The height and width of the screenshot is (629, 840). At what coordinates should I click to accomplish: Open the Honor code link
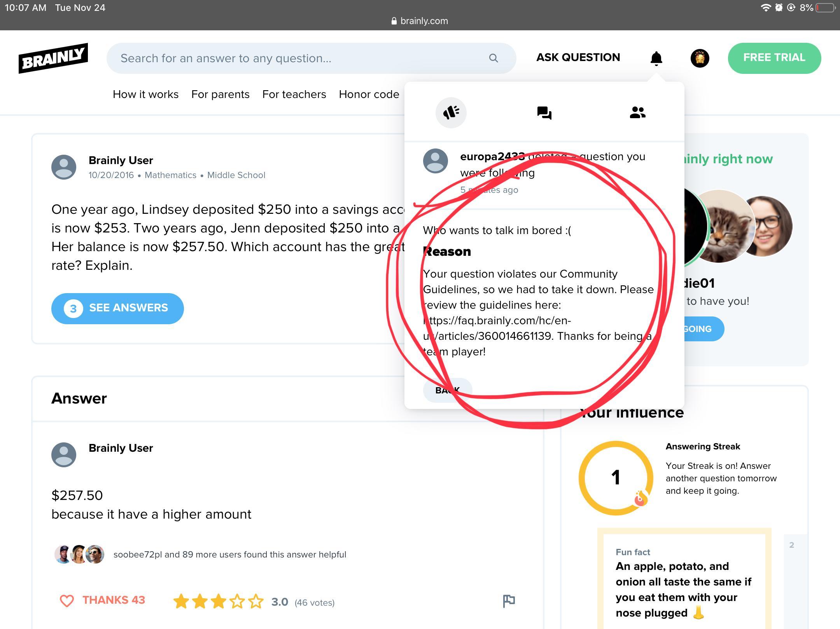pos(369,94)
